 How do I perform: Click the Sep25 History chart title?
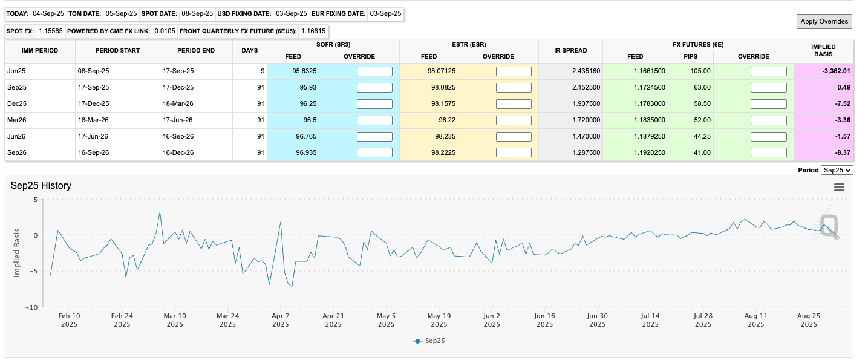tap(41, 186)
